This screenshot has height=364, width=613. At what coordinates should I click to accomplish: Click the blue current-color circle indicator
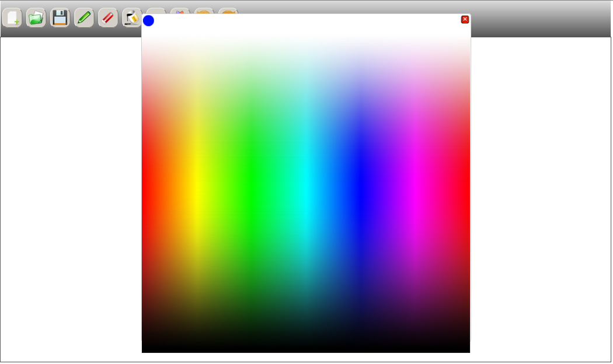[148, 21]
